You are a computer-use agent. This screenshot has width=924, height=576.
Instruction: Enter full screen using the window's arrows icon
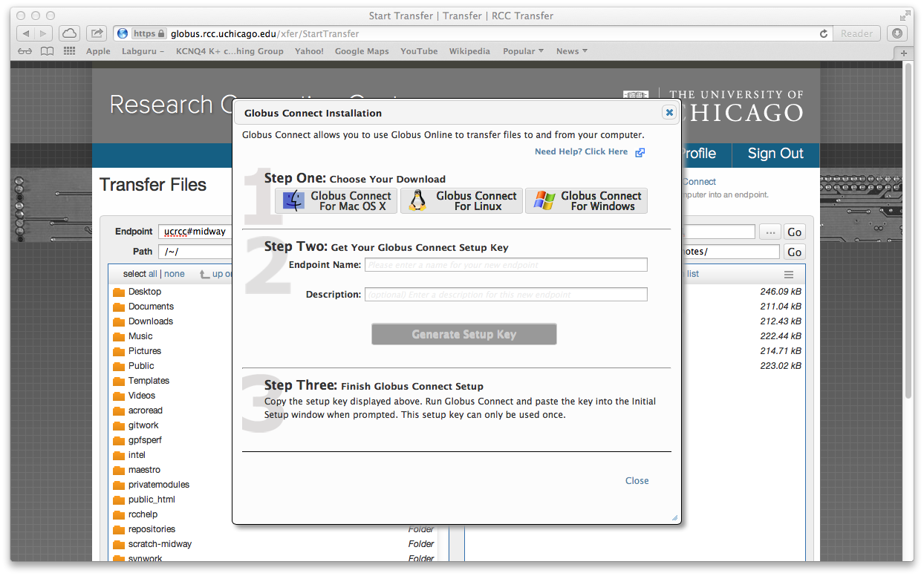[x=905, y=15]
